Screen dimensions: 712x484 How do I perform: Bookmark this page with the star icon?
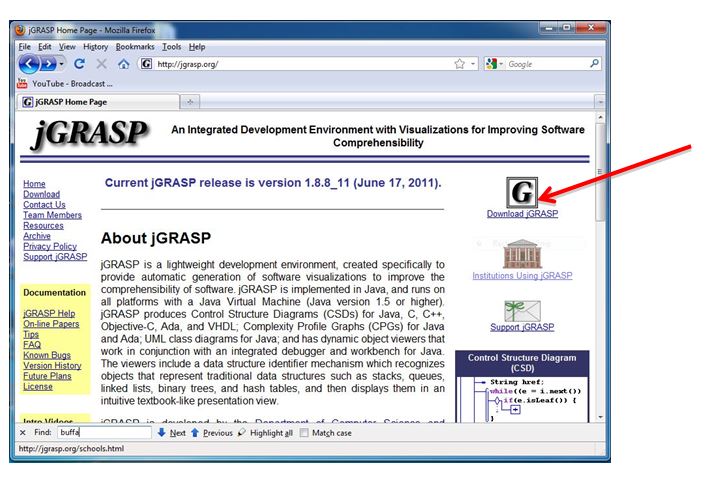pyautogui.click(x=459, y=64)
